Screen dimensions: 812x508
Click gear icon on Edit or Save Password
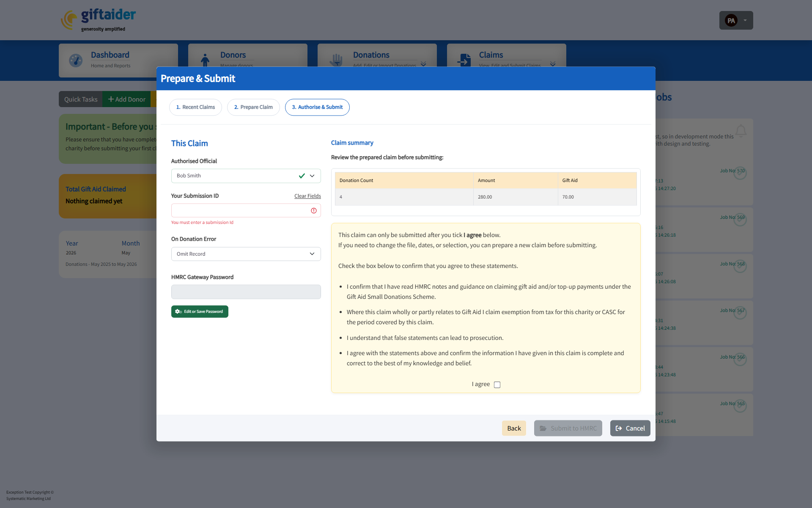click(178, 312)
